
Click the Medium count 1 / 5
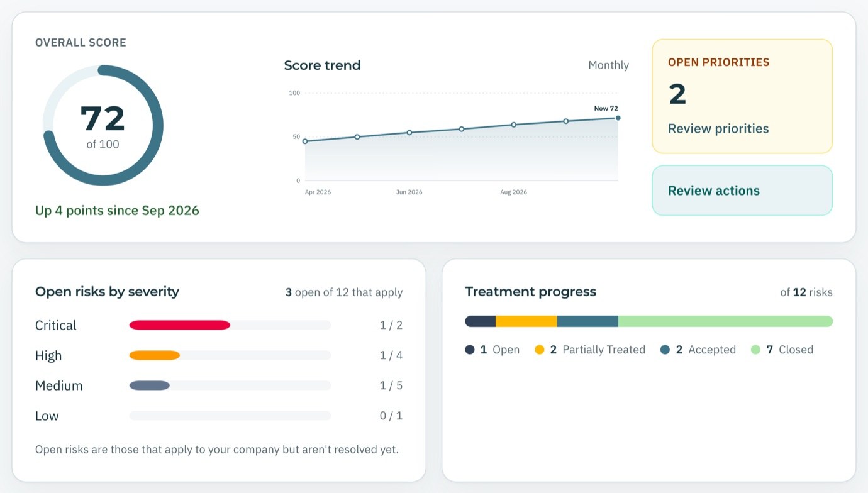[391, 385]
